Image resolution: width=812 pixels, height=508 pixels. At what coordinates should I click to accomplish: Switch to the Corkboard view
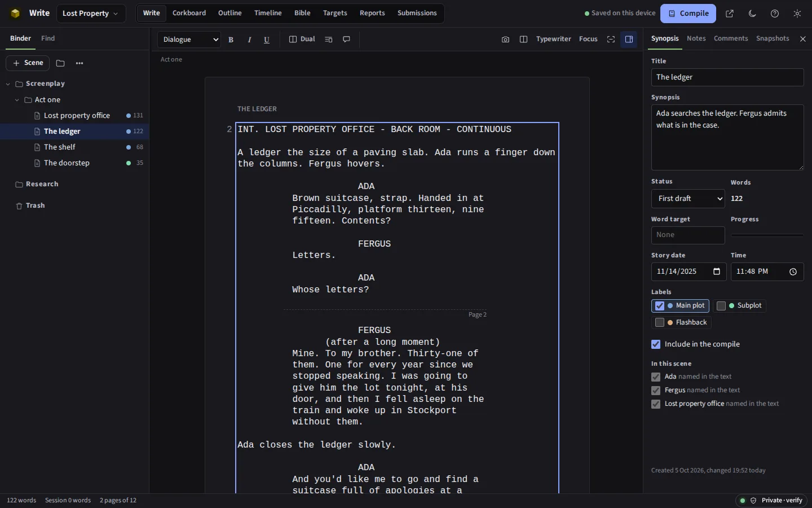189,13
